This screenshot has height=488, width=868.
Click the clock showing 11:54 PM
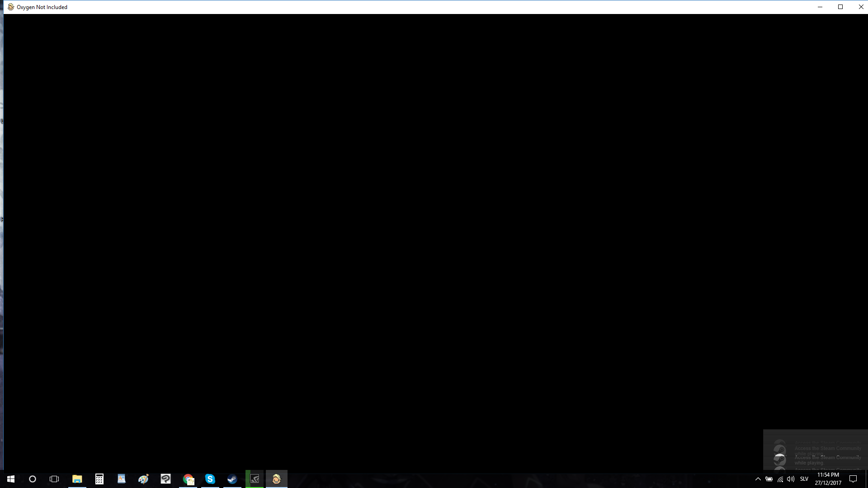828,479
